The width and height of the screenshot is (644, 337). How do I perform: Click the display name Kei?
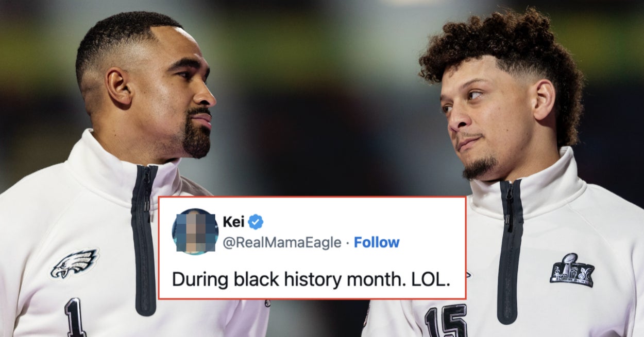pos(233,222)
